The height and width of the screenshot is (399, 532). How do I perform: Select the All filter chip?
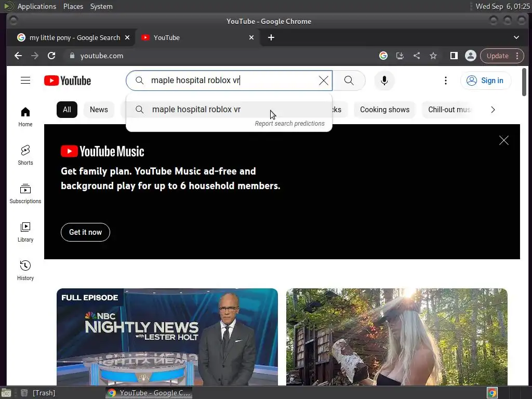click(67, 110)
